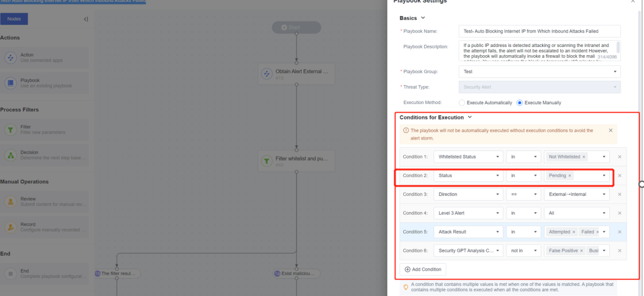Remove Condition 5 with its X icon
644x296 pixels.
pos(620,232)
